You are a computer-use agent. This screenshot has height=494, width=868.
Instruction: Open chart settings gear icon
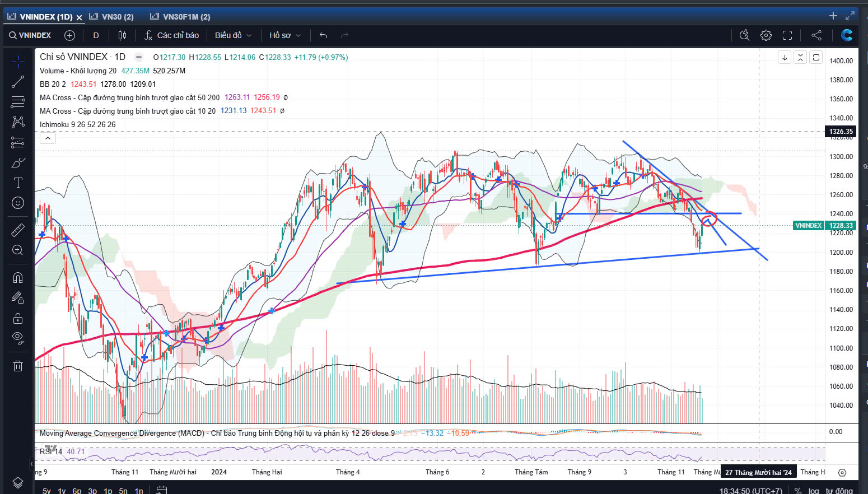pyautogui.click(x=766, y=35)
